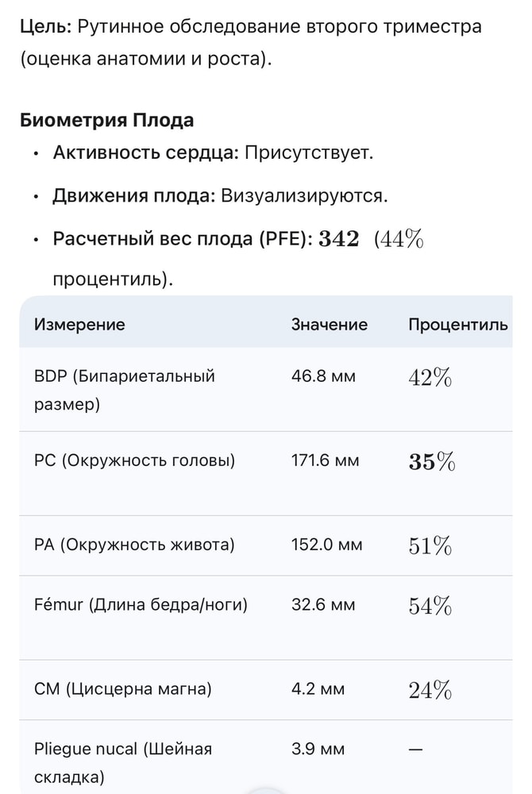This screenshot has height=794, width=532.
Task: Click the bold 35% percentile cell
Action: pyautogui.click(x=432, y=462)
